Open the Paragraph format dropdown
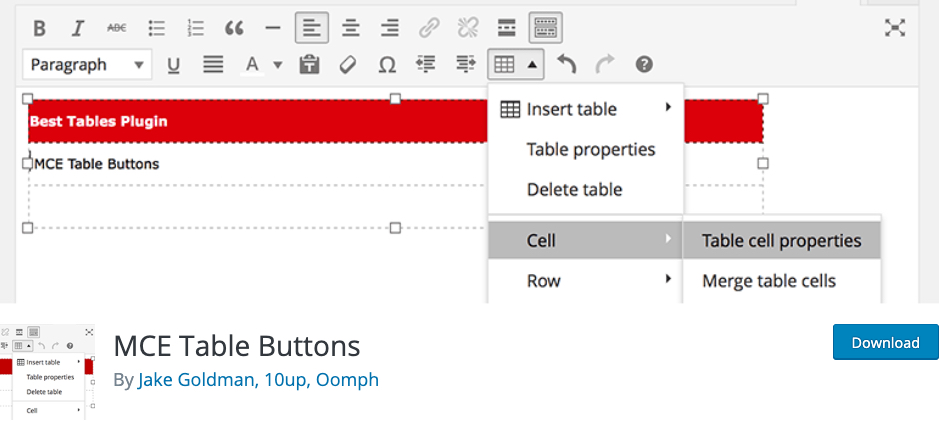Screen dimensions: 939x430 click(87, 65)
